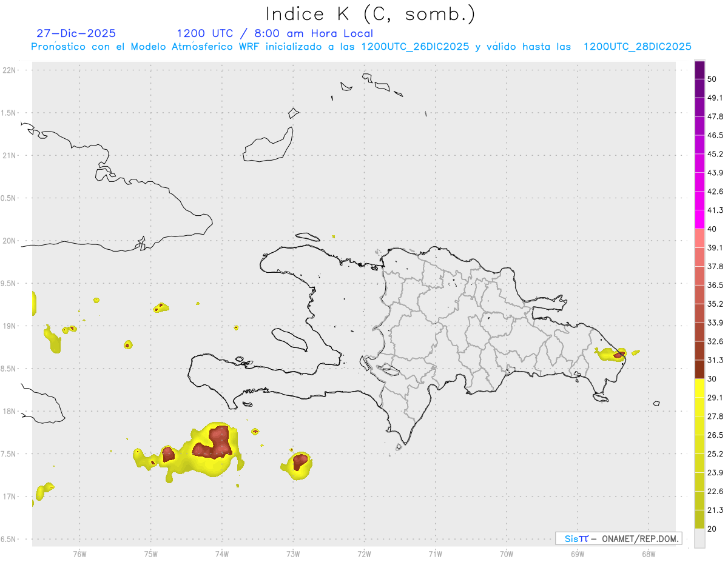Click the '72W' longitude label

[364, 554]
